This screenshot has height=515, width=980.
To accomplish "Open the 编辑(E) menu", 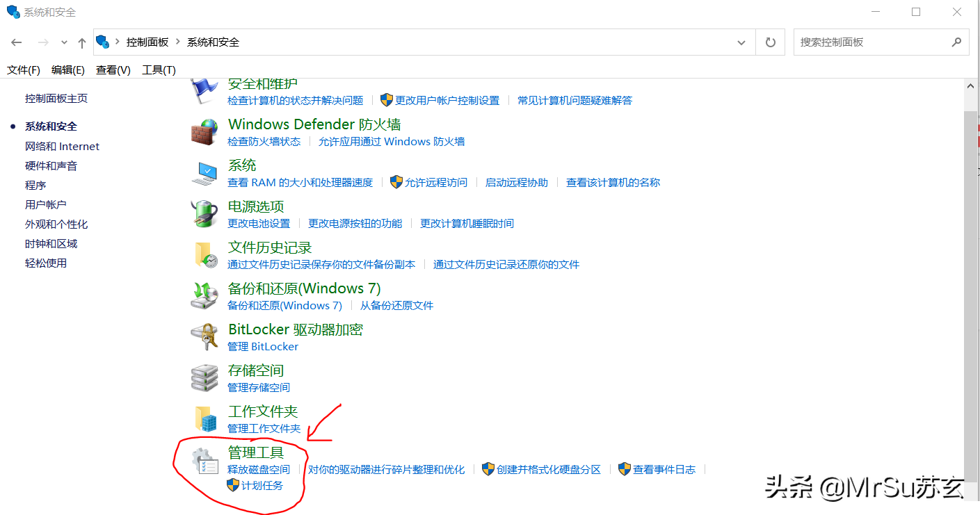I will 68,70.
